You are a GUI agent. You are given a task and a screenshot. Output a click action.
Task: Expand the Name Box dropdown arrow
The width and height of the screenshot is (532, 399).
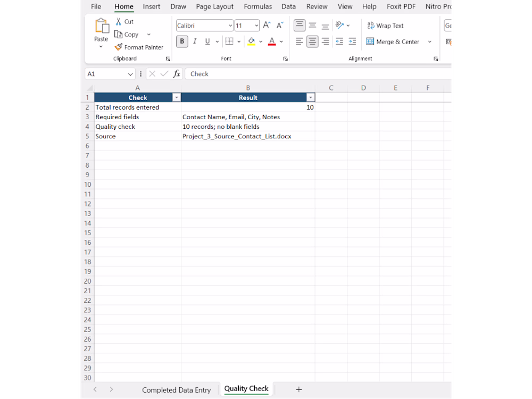(130, 74)
